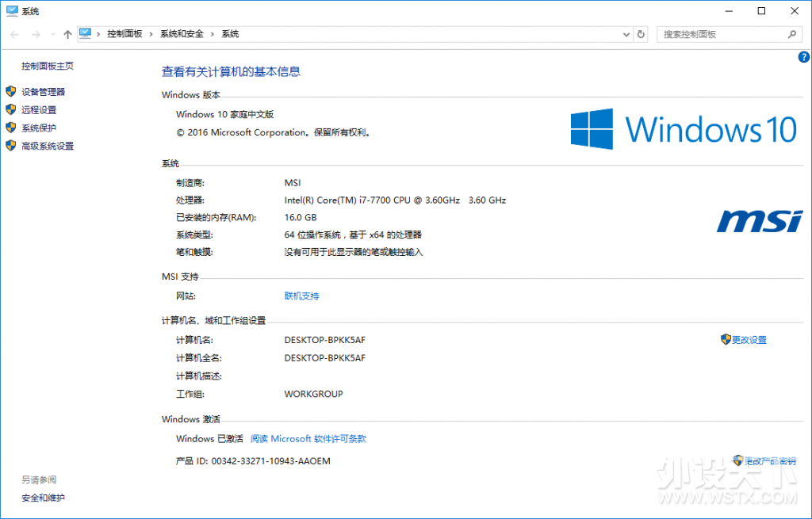Screen dimensions: 812x519
Task: Open recent locations dropdown arrow
Action: 53,34
